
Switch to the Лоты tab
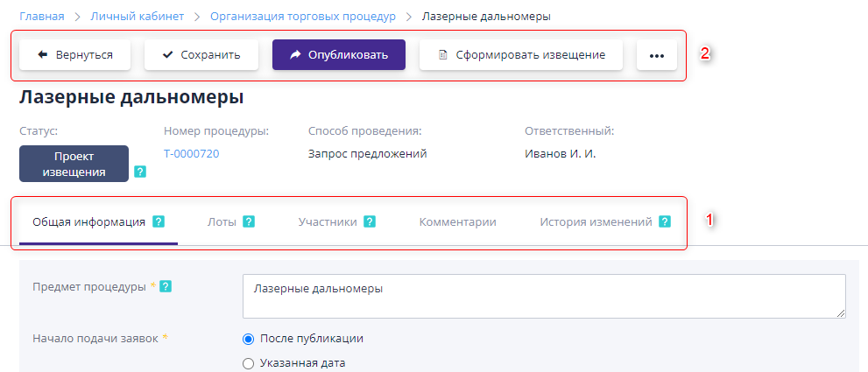click(222, 222)
